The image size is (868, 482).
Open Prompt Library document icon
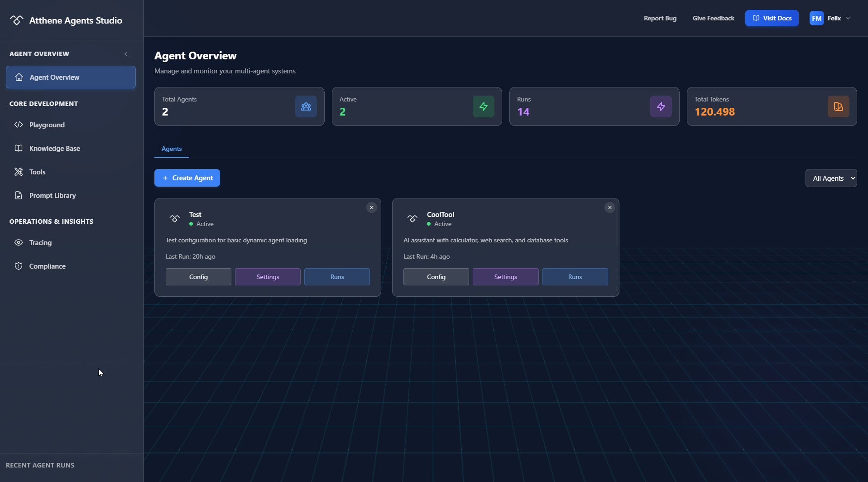19,195
